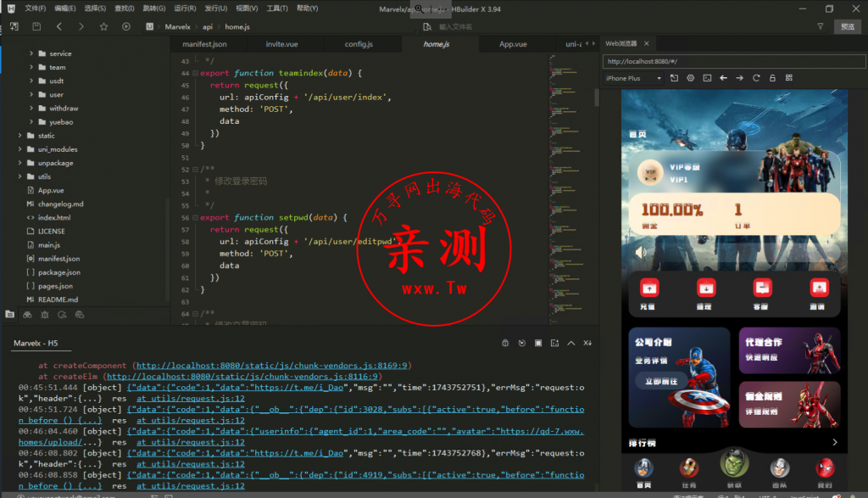The width and height of the screenshot is (868, 498).
Task: Open the terminal icon in the console toolbar
Action: coord(554,343)
